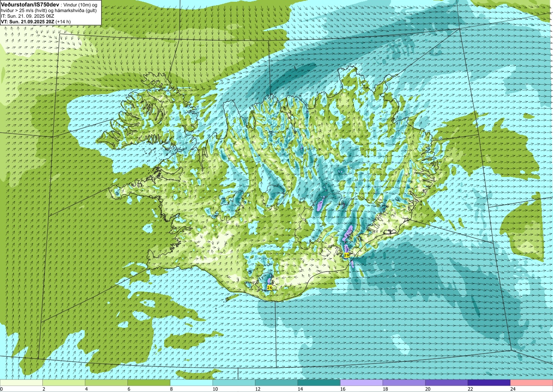Click the Veðurstofan/IS750dev title text

[30, 4]
